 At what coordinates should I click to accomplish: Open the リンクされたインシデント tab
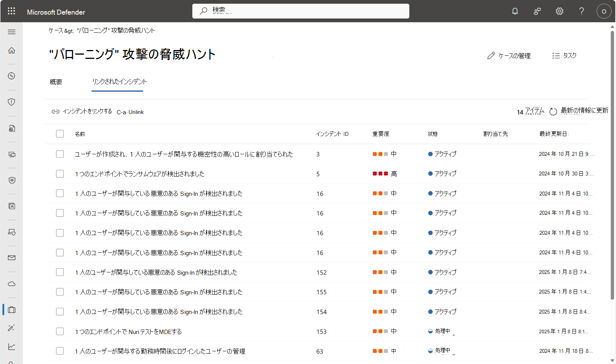tap(117, 82)
